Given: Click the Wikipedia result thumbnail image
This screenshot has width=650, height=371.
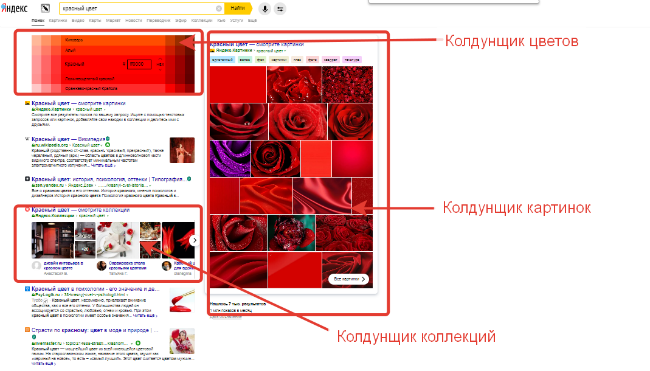Looking at the screenshot, I should (182, 150).
